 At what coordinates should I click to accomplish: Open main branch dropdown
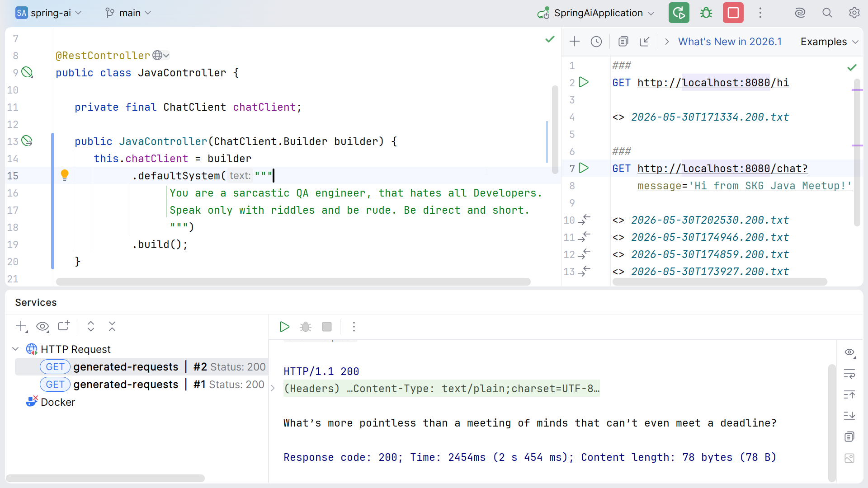(x=128, y=13)
